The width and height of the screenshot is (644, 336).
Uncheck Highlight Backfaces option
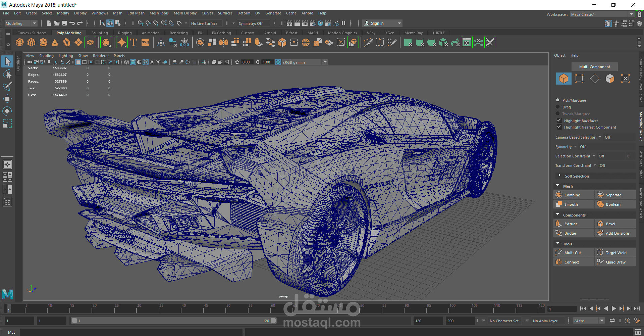tap(559, 121)
